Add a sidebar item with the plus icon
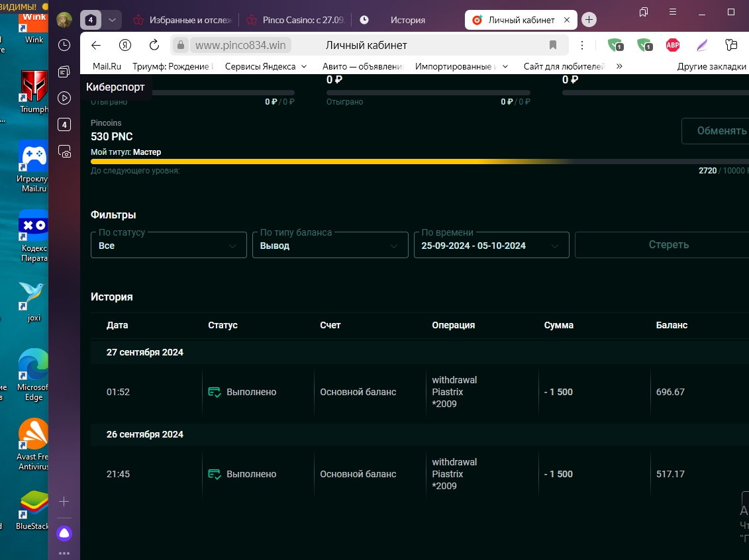Viewport: 749px width, 560px height. tap(64, 501)
